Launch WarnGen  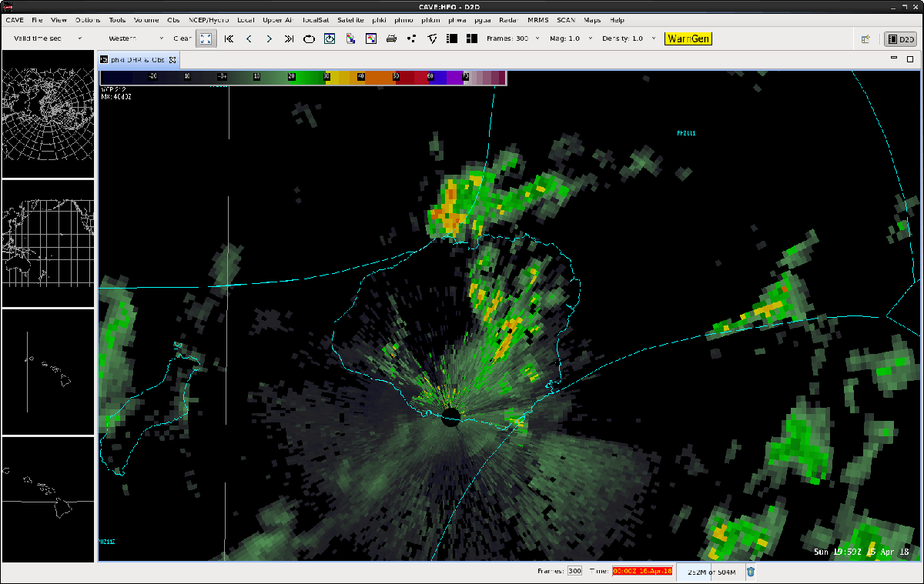tap(688, 38)
